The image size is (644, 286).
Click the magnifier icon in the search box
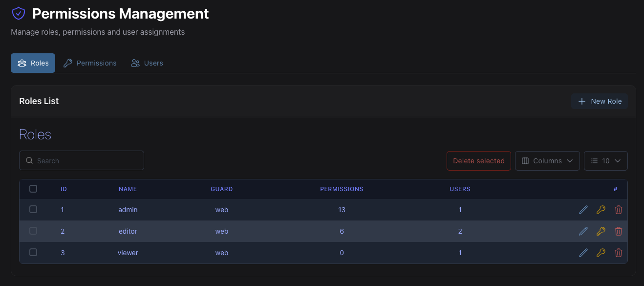[29, 160]
